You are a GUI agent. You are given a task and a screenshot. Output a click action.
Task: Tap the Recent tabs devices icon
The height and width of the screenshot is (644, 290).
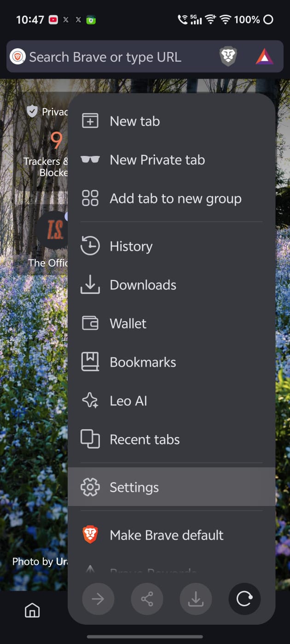[90, 439]
